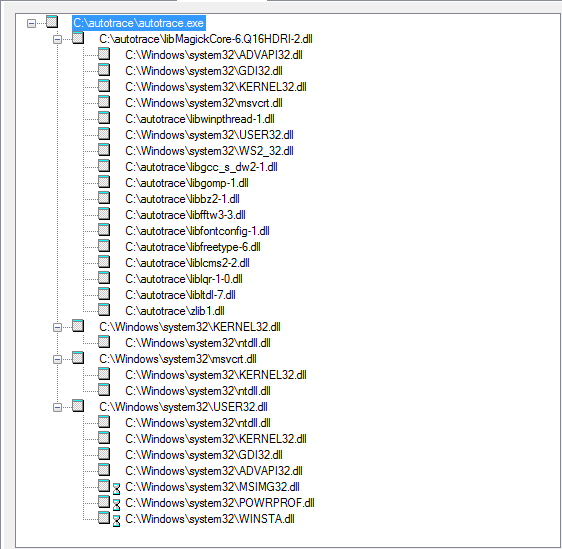Click the module icon of libMagickCore-6.Q16HDRI-2.dll
Image resolution: width=562 pixels, height=549 pixels.
click(78, 37)
